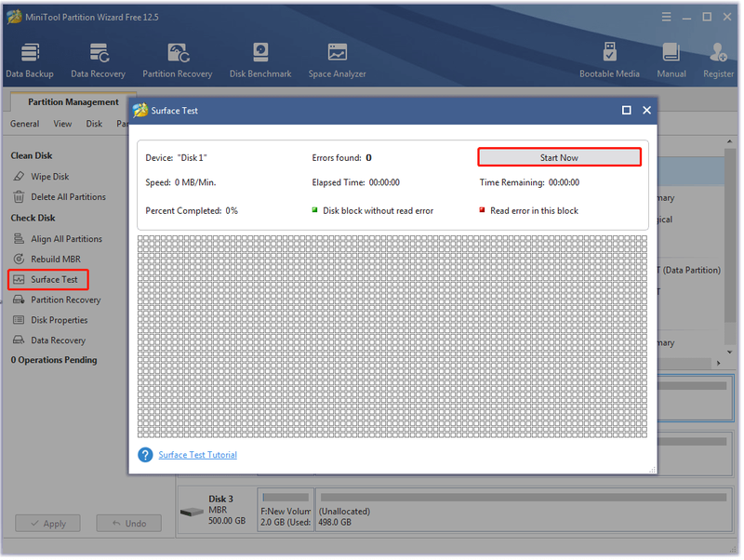Open the Disk menu
This screenshot has width=744, height=560.
pyautogui.click(x=94, y=124)
